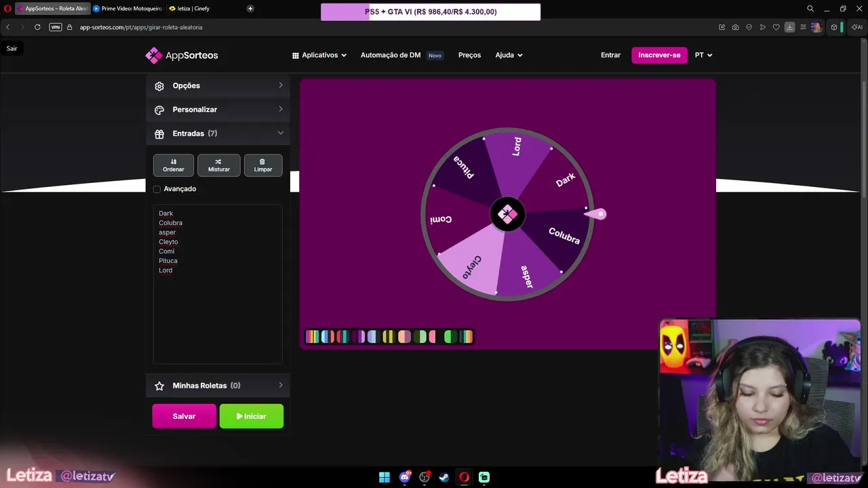Image resolution: width=868 pixels, height=488 pixels.
Task: Open the teal app icon in the taskbar
Action: 484,477
